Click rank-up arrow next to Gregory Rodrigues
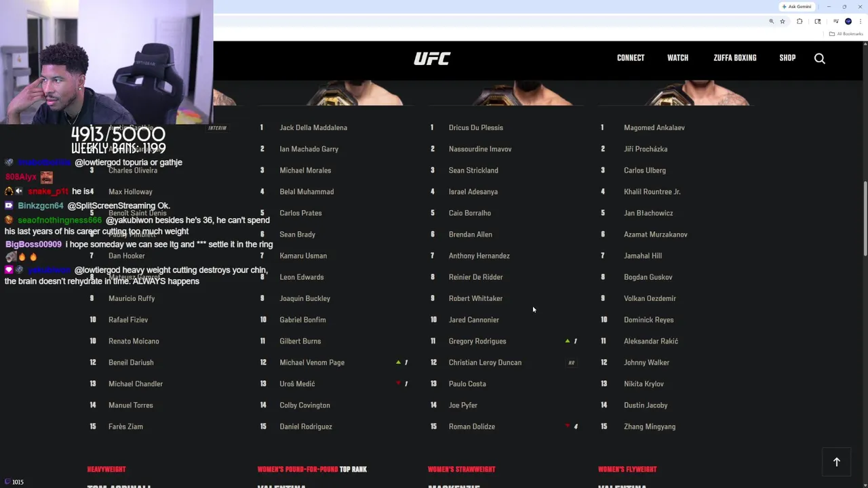The image size is (868, 488). tap(568, 341)
